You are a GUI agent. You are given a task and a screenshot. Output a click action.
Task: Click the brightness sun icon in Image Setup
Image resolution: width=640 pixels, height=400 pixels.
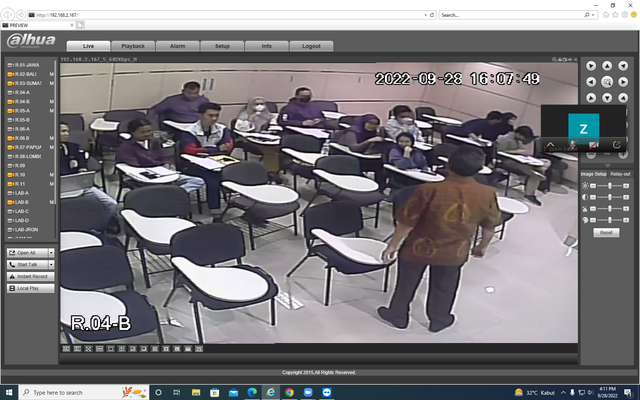pos(585,186)
